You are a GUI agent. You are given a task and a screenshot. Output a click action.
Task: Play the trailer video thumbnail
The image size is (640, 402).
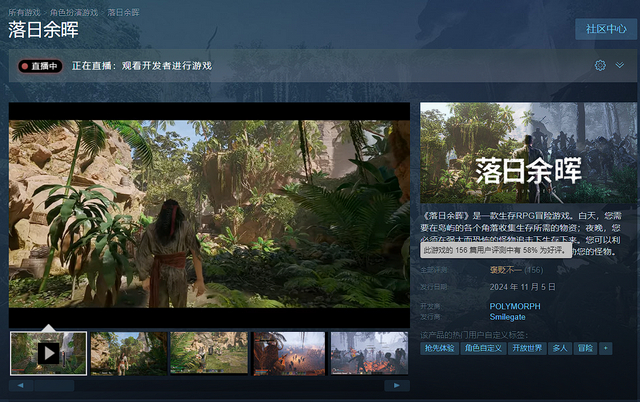coord(49,353)
